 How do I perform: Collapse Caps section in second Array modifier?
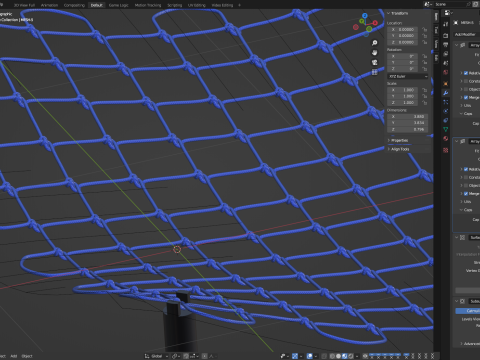coord(462,210)
